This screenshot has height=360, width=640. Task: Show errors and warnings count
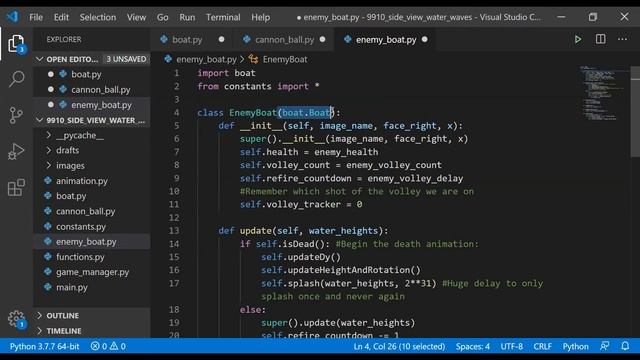click(108, 346)
